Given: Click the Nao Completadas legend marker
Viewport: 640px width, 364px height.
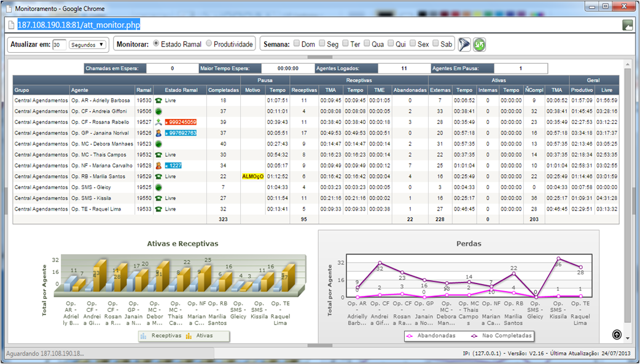Looking at the screenshot, I should pyautogui.click(x=474, y=336).
